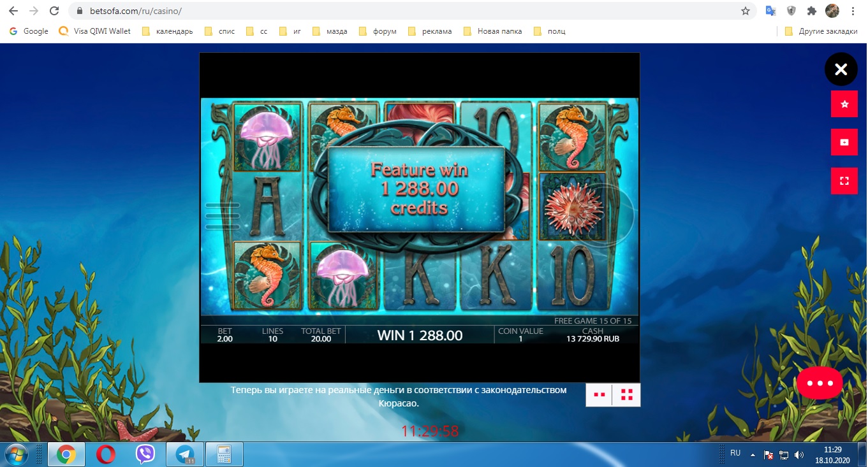Image resolution: width=868 pixels, height=467 pixels.
Task: Click the address bar with betsofa.com/ru/casino/
Action: click(x=413, y=11)
